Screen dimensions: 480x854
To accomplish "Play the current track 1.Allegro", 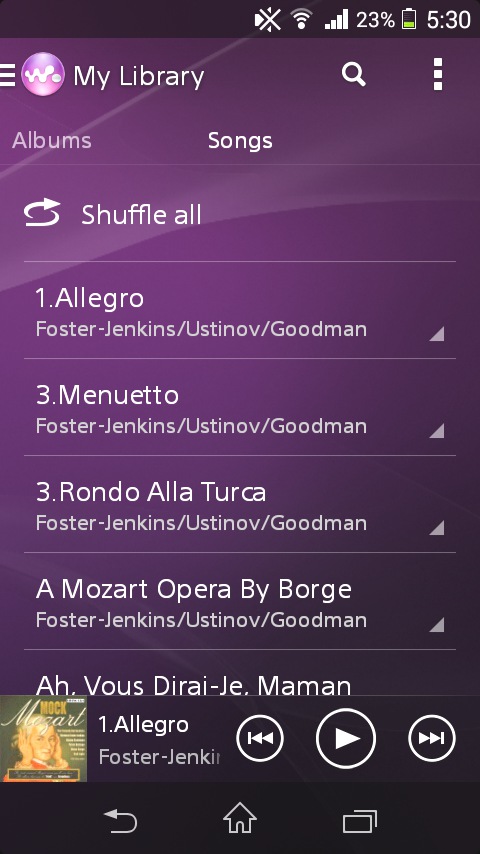I will click(x=346, y=739).
